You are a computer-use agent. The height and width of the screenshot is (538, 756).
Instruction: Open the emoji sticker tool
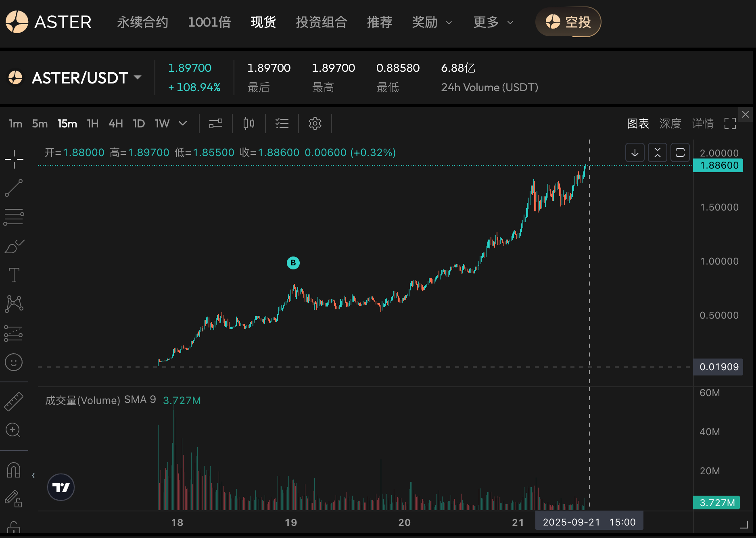click(x=14, y=362)
